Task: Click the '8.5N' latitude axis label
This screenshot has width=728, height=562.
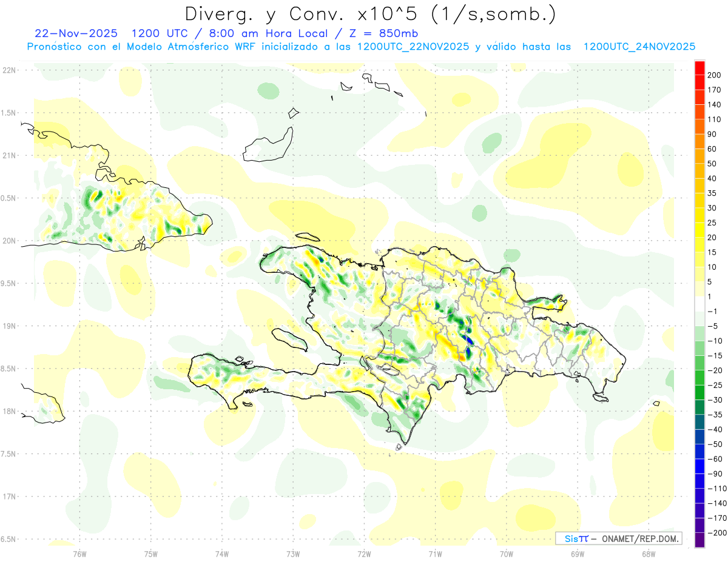Action: pos(8,369)
